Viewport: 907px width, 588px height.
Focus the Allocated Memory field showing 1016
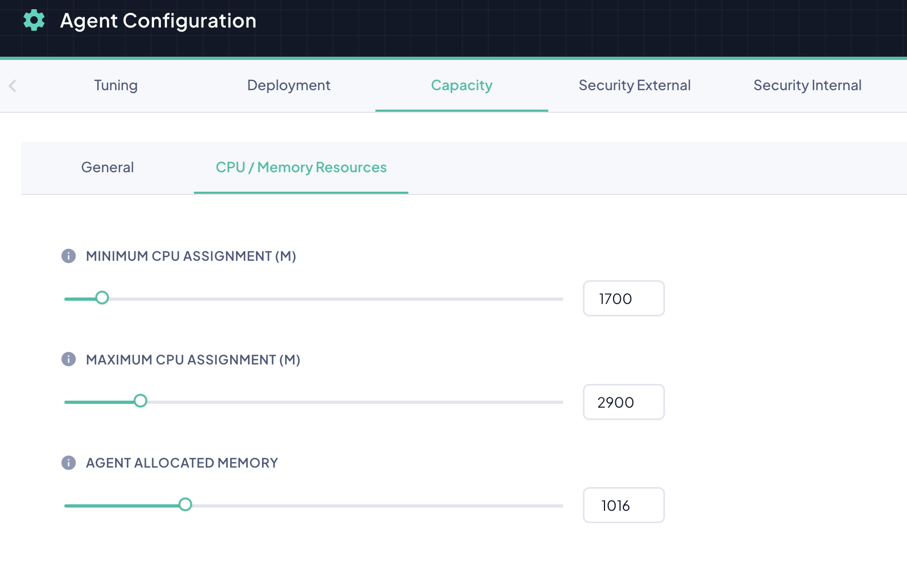point(624,505)
